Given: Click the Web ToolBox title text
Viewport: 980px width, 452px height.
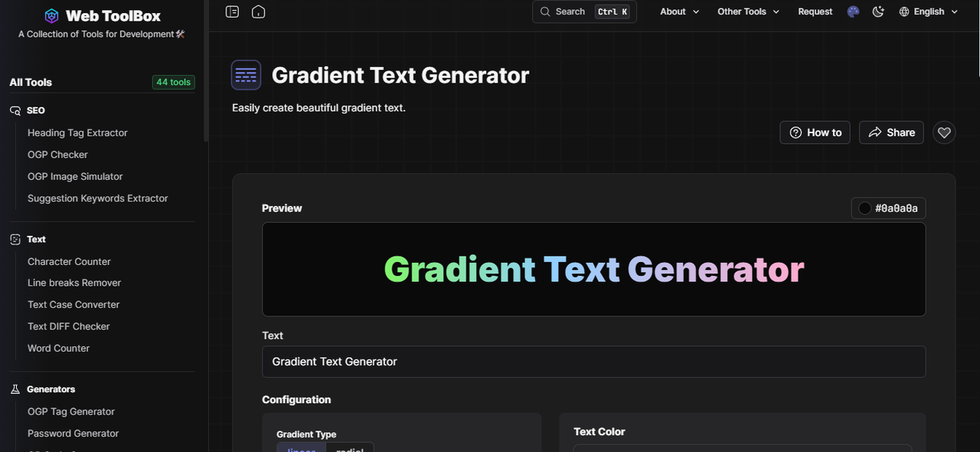Looking at the screenshot, I should point(113,15).
